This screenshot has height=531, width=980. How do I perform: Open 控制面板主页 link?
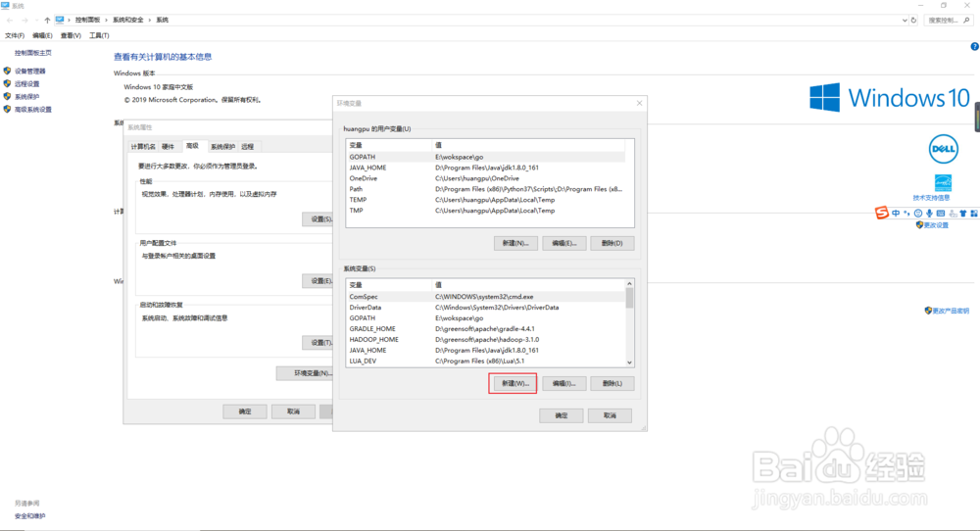(33, 53)
